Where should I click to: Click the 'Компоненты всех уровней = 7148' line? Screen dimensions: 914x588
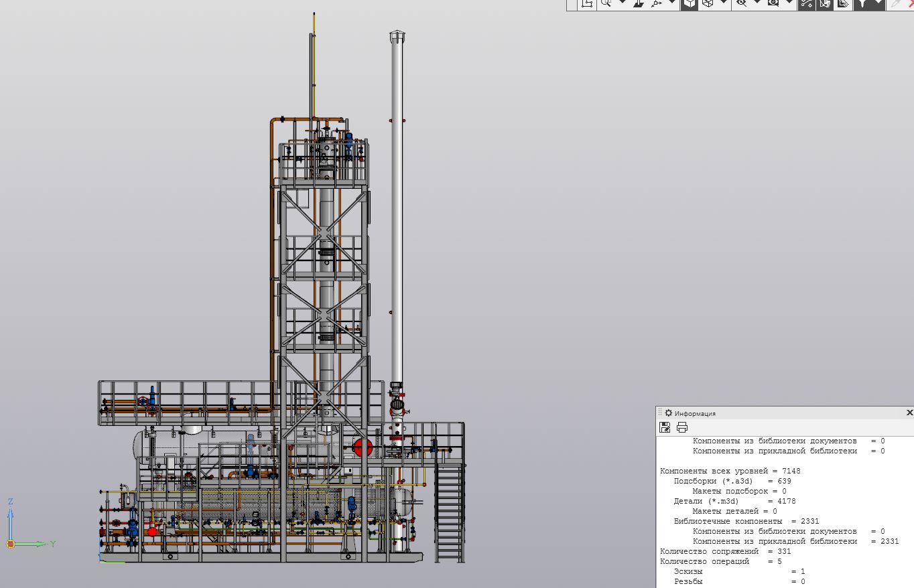tap(730, 471)
